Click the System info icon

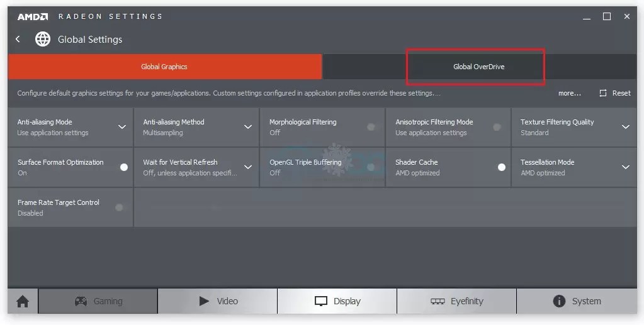[559, 301]
